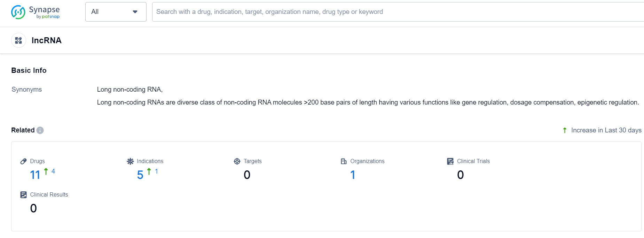Click the lncRNA page title
The width and height of the screenshot is (644, 238).
(47, 40)
